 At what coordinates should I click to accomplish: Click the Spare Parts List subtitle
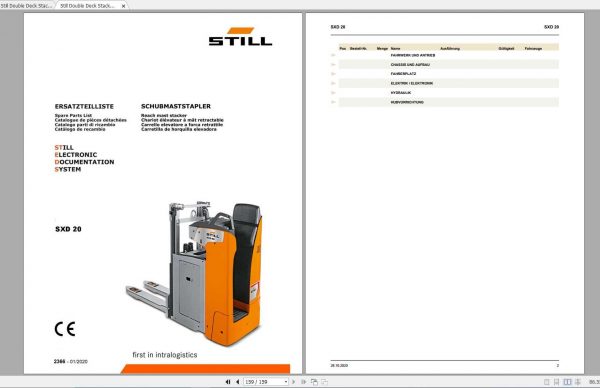tap(73, 116)
